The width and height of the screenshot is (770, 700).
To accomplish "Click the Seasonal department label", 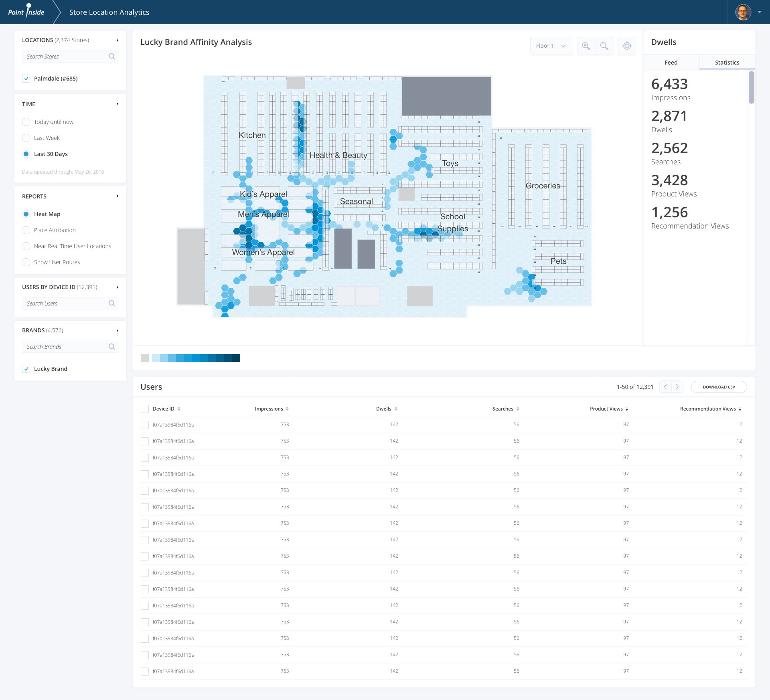I will point(356,201).
